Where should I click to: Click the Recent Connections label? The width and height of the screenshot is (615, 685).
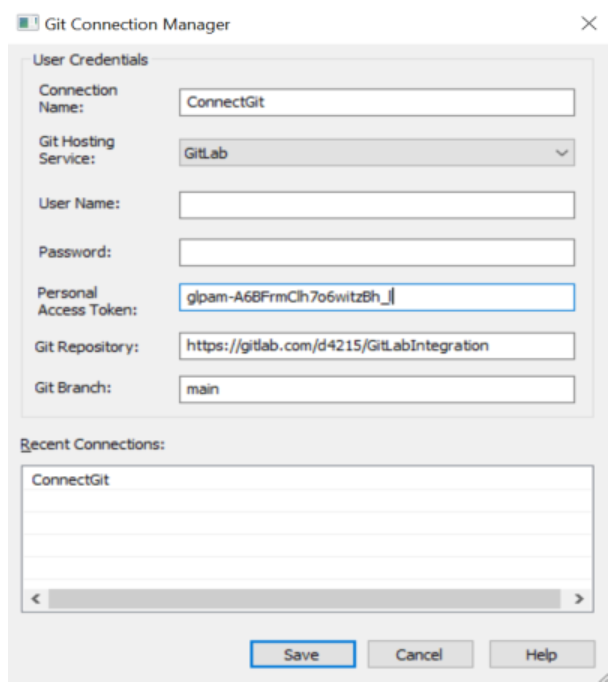(x=91, y=443)
